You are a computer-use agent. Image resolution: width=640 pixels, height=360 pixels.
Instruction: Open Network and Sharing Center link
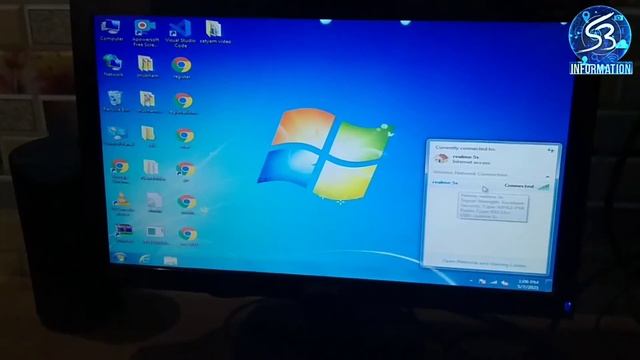[484, 263]
